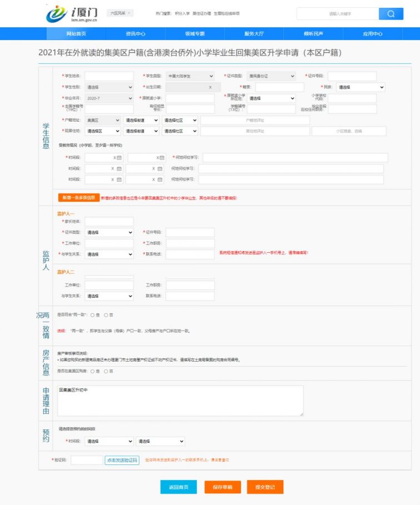Select 是 for 是否符合两一致
The height and width of the screenshot is (505, 420).
(92, 316)
